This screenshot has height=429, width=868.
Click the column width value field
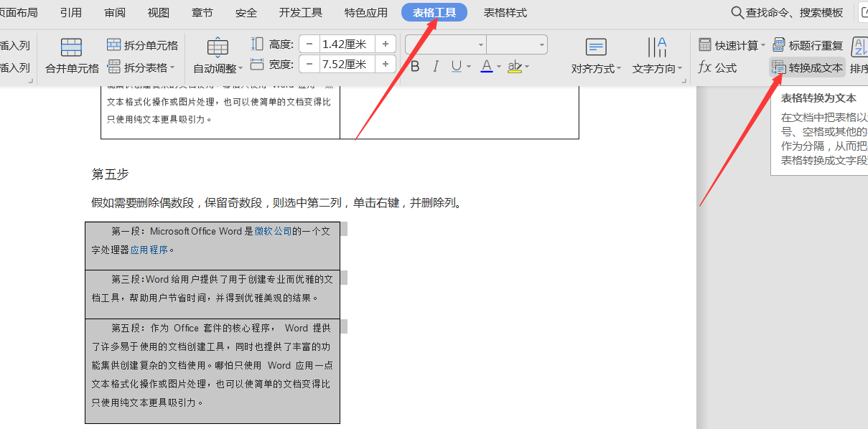(x=346, y=65)
